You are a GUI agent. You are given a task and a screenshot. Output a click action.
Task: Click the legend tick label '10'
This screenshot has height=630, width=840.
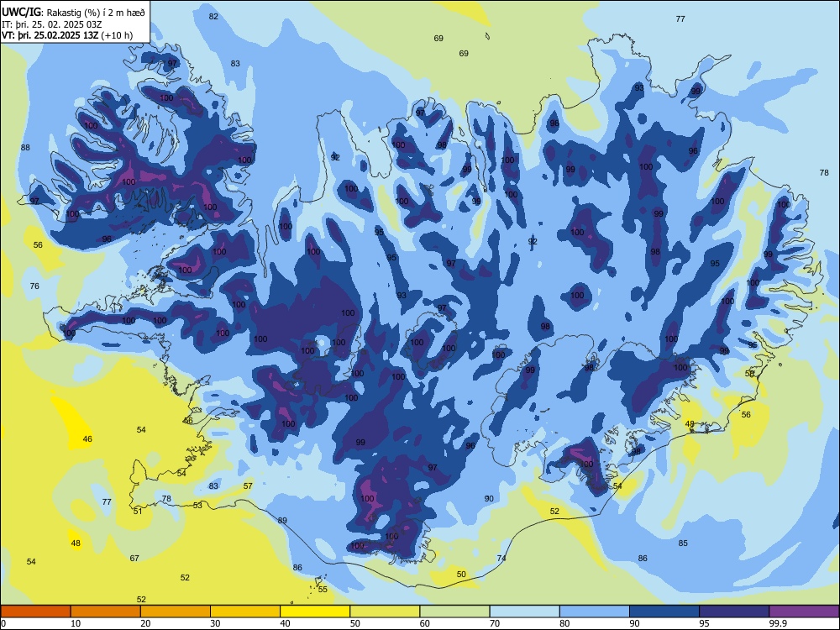(76, 623)
